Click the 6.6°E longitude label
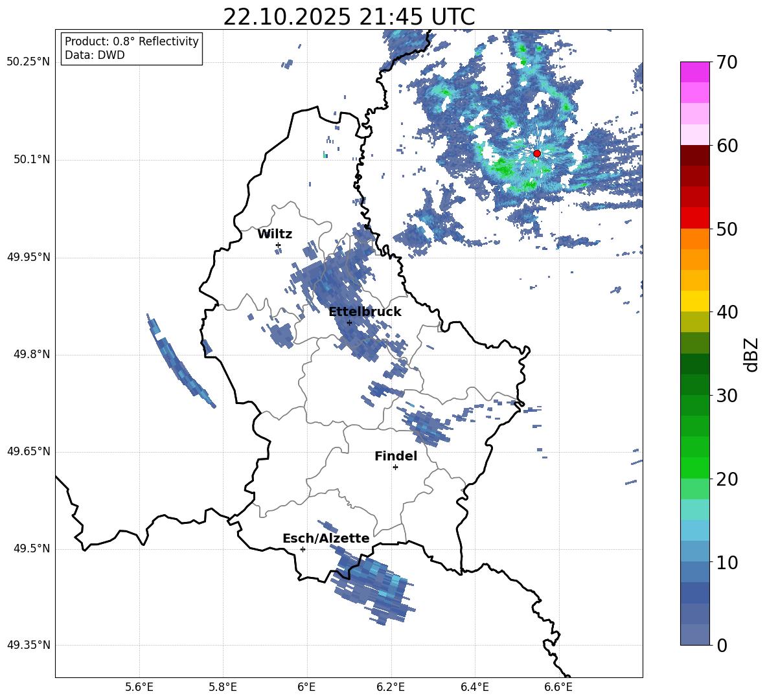The width and height of the screenshot is (767, 700). point(558,688)
